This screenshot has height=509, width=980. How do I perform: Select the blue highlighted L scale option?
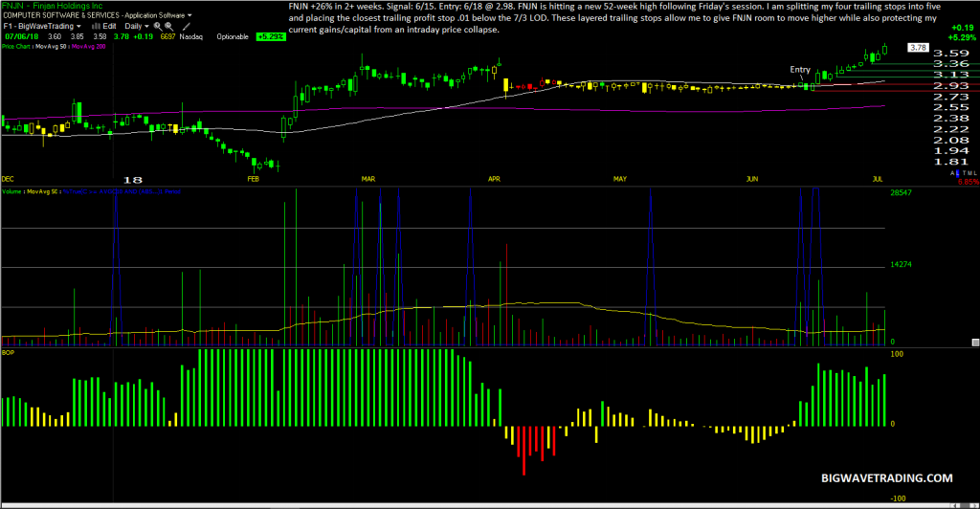[x=957, y=173]
